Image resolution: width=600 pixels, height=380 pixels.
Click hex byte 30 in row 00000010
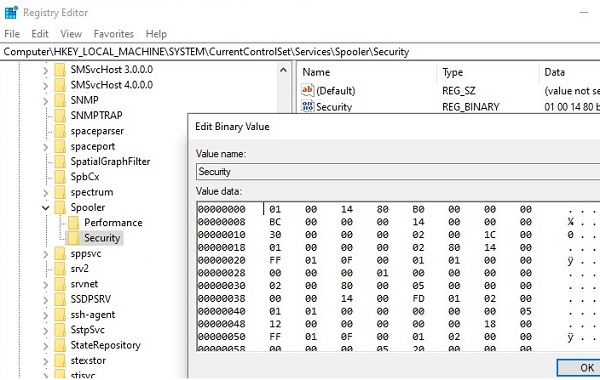275,235
